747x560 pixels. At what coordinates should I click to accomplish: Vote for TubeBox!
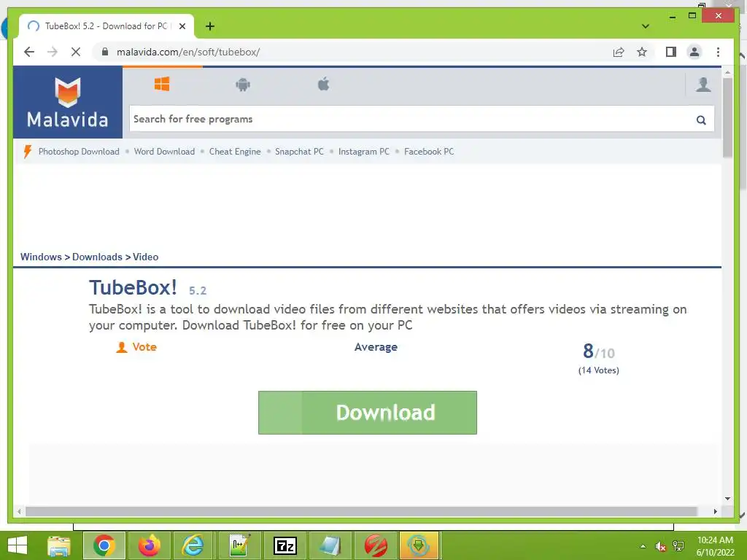(x=136, y=347)
